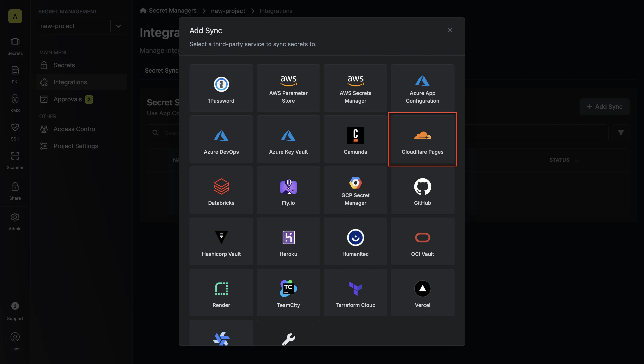Open the Admin settings in left rail
Screen dimensions: 644x364
click(x=15, y=222)
